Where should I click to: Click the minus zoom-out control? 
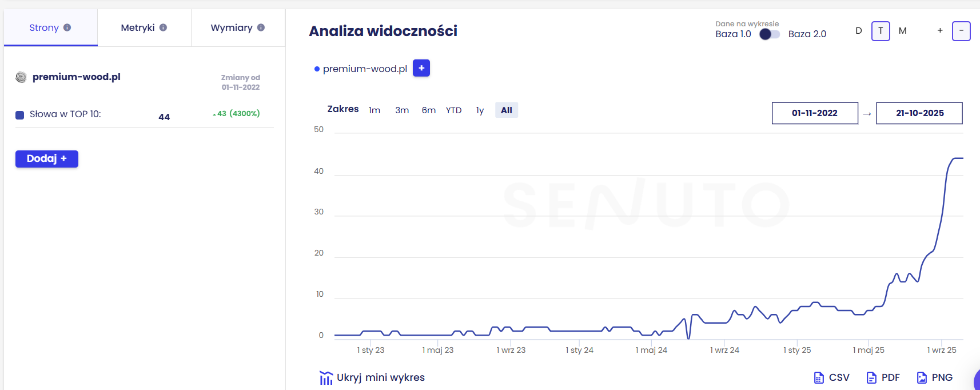tap(962, 31)
